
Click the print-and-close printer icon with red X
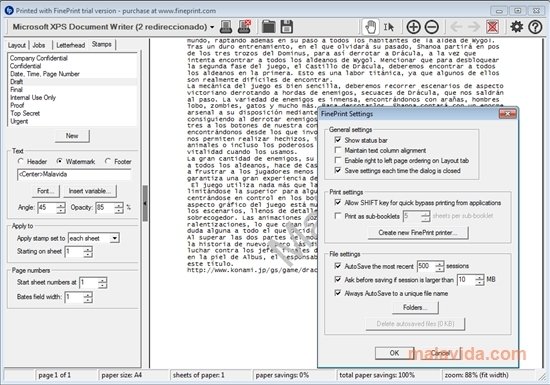click(x=244, y=27)
